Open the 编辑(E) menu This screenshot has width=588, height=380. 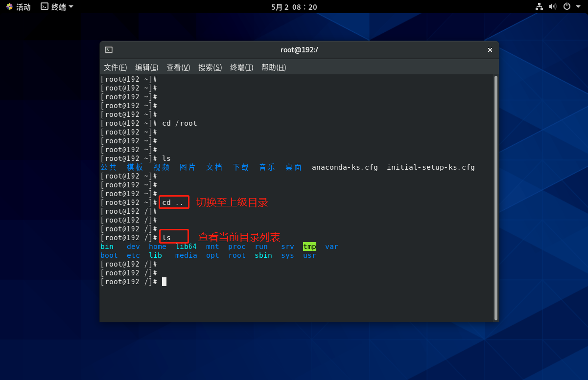point(147,67)
